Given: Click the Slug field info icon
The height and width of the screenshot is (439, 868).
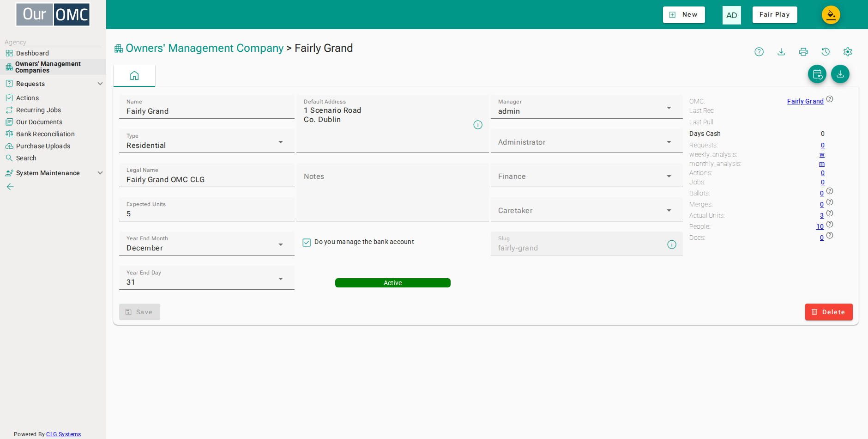Looking at the screenshot, I should tap(672, 244).
